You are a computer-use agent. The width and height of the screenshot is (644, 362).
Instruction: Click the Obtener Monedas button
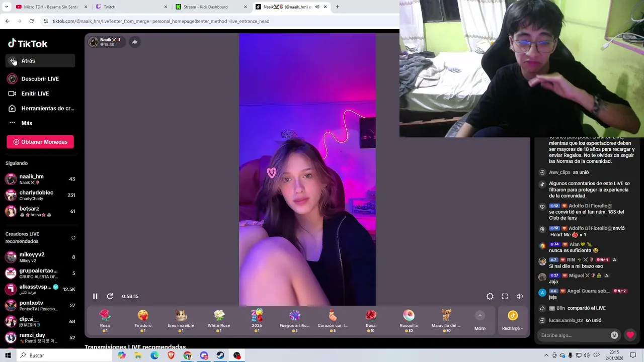[x=40, y=142]
